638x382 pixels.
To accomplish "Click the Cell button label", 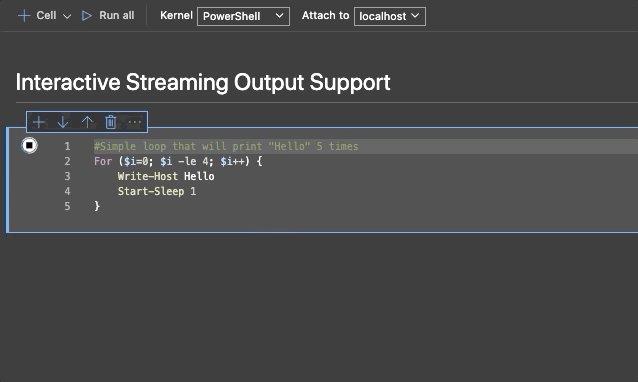I will [x=46, y=15].
